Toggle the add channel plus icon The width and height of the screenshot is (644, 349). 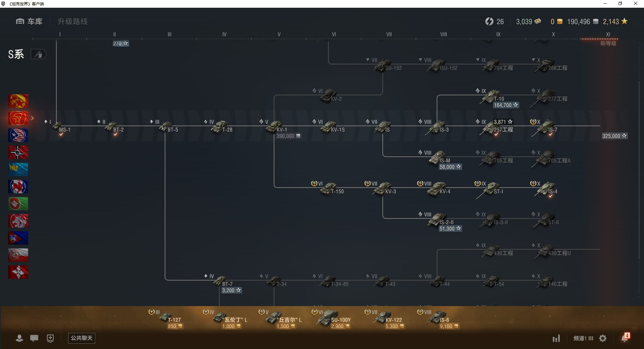tap(50, 338)
